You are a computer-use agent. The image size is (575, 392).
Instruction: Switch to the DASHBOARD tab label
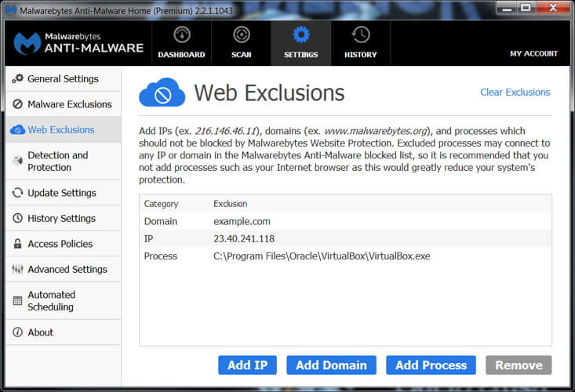pos(181,55)
